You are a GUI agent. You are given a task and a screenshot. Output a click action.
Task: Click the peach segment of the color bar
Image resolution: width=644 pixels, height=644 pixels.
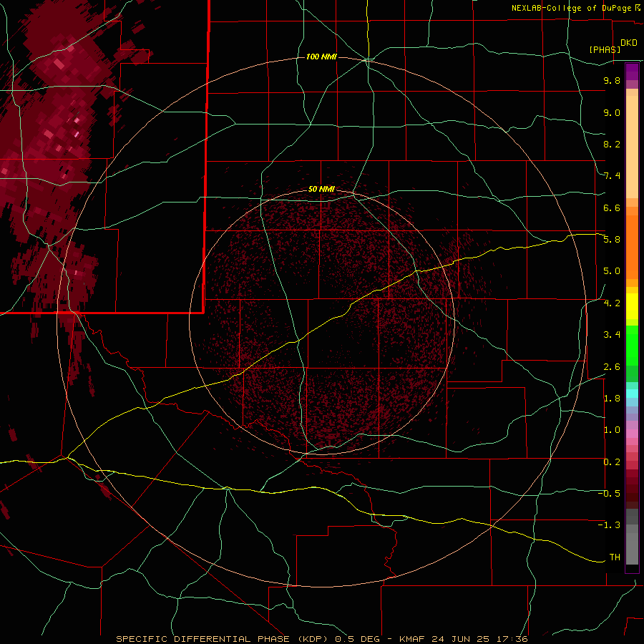(632, 148)
